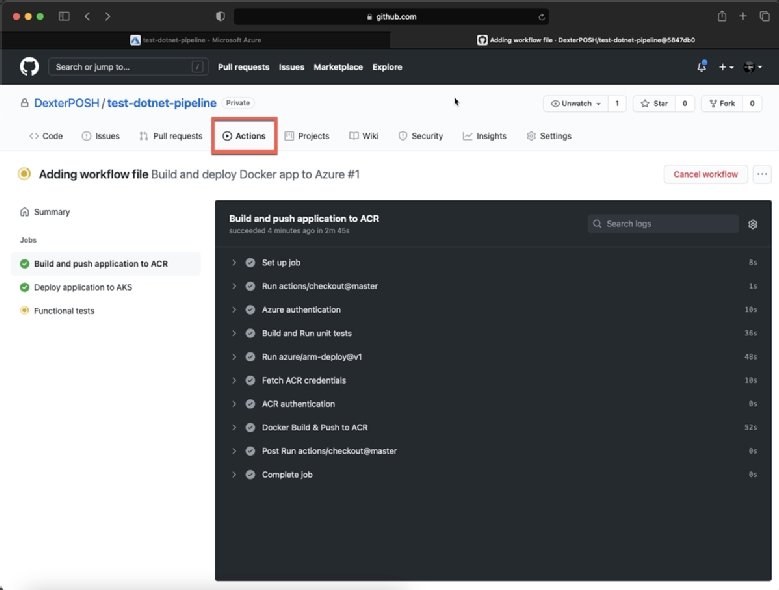
Task: Reload the page using refresh icon
Action: pos(541,17)
